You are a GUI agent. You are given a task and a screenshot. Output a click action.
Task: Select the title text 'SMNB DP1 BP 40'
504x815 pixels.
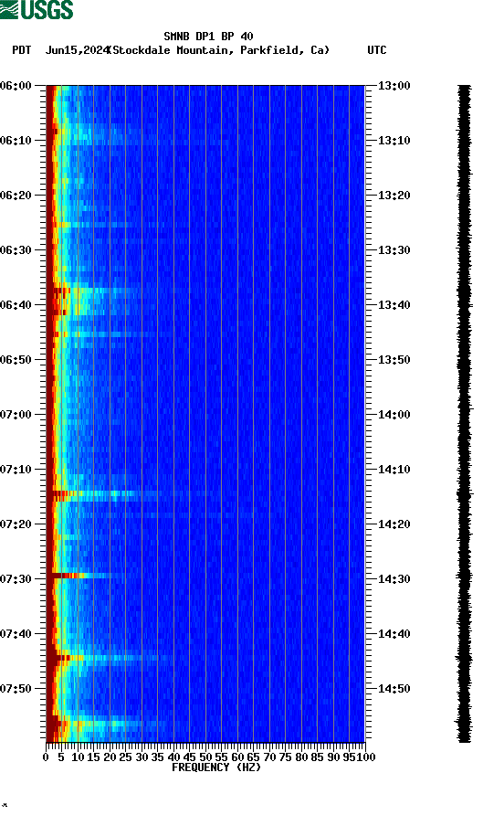pyautogui.click(x=208, y=37)
